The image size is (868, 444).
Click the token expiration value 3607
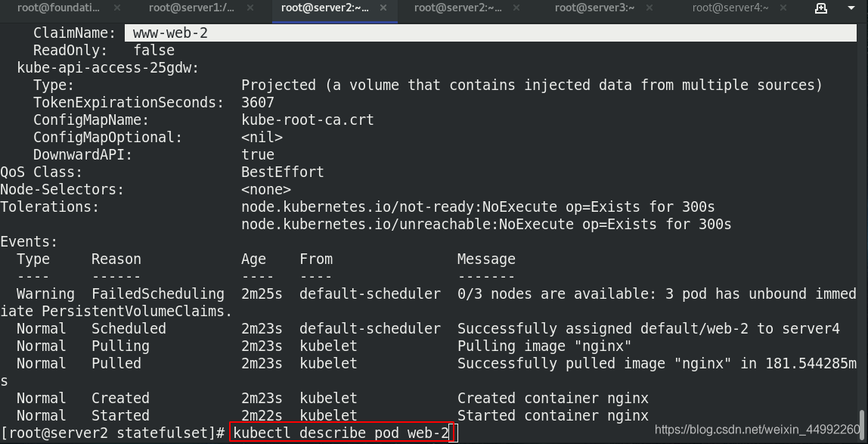pyautogui.click(x=258, y=102)
